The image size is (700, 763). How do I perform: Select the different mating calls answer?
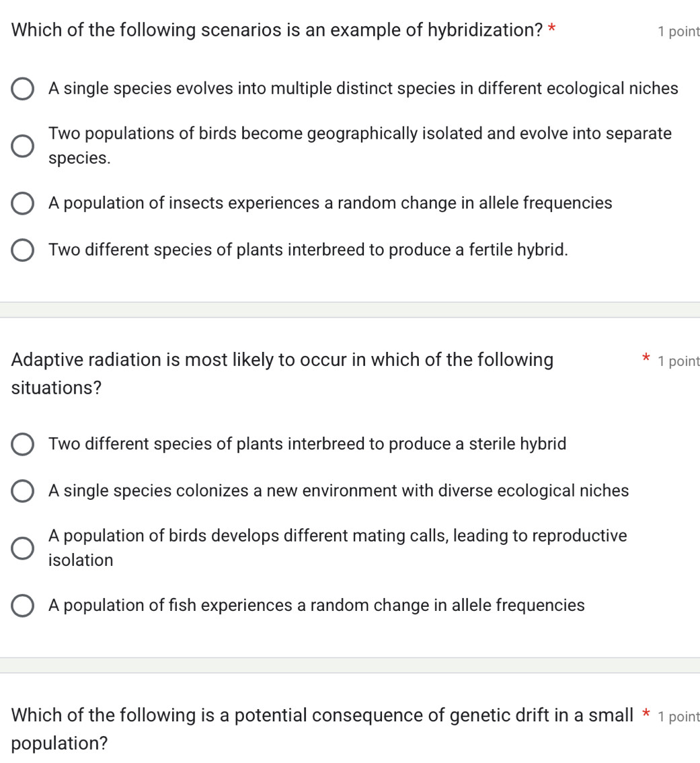click(22, 548)
